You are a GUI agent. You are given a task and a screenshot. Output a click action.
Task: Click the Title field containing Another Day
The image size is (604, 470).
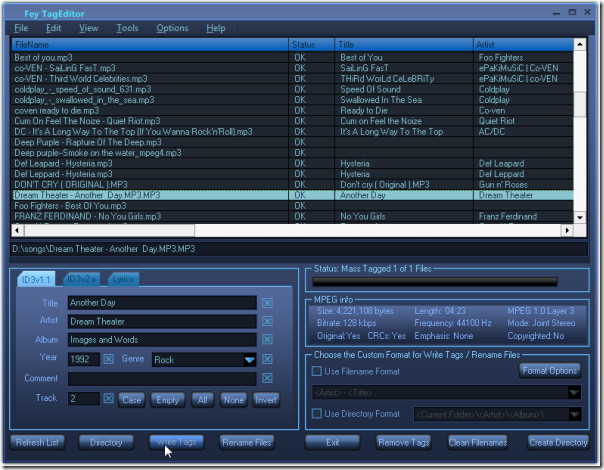162,303
